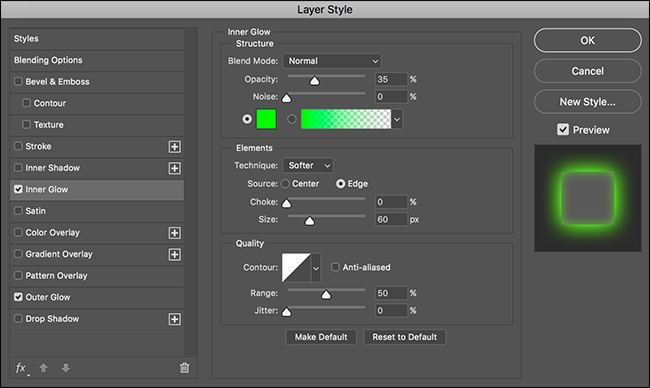Click the Choke slider handle
The image size is (650, 388).
tap(286, 203)
